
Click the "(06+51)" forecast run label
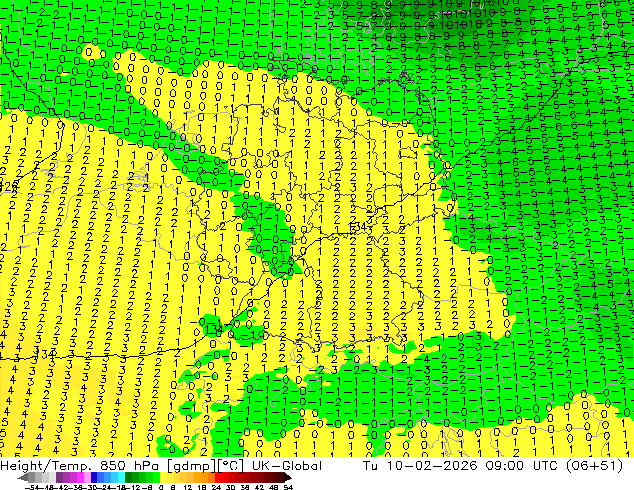click(594, 466)
